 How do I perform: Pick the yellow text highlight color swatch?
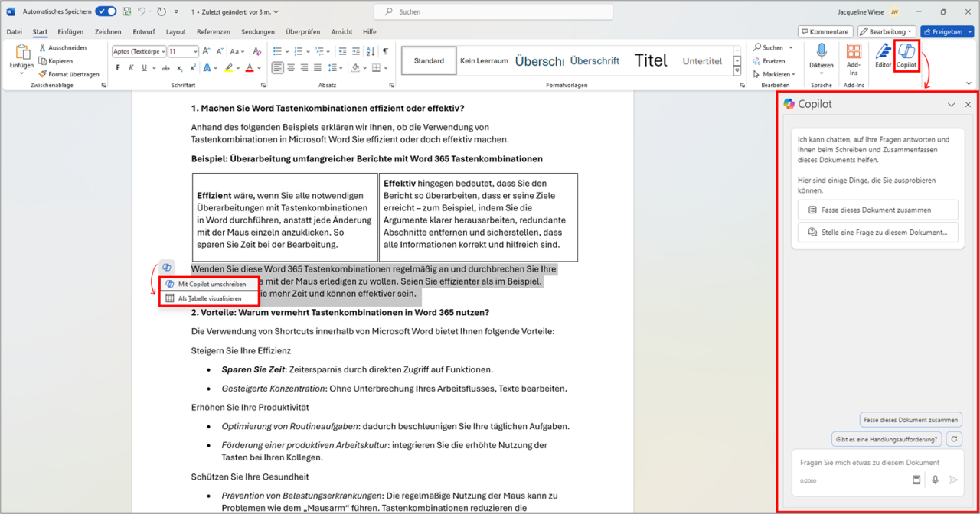(229, 67)
